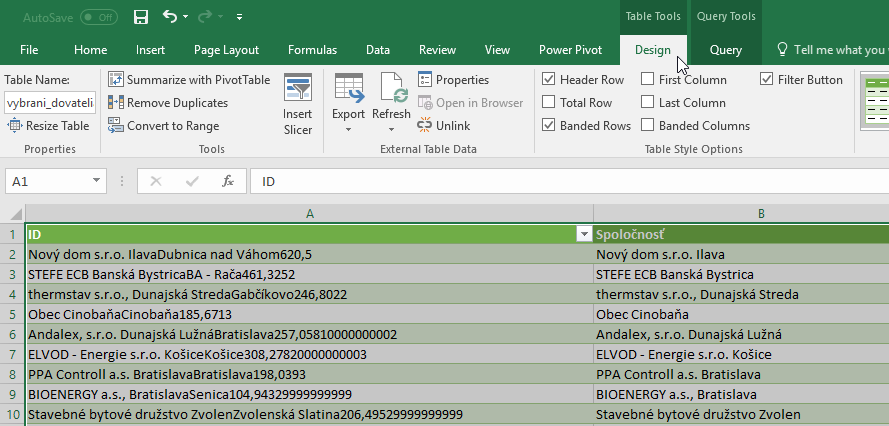
Task: Click the Table Name input field
Action: (50, 103)
